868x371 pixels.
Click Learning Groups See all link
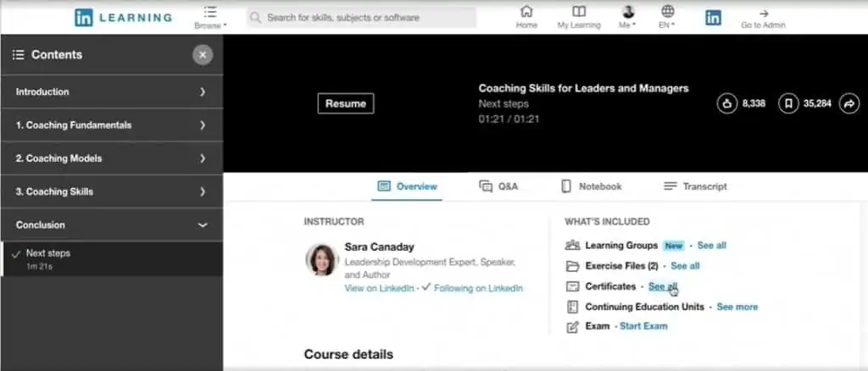[712, 246]
